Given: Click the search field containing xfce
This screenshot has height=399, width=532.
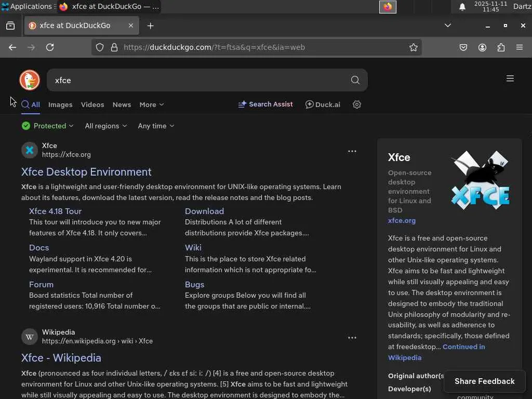Looking at the screenshot, I should [x=197, y=80].
